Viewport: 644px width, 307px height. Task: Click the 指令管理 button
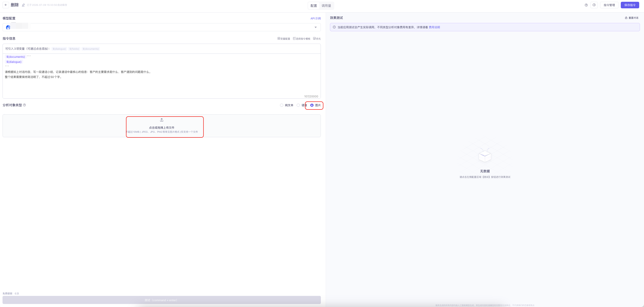tap(609, 5)
